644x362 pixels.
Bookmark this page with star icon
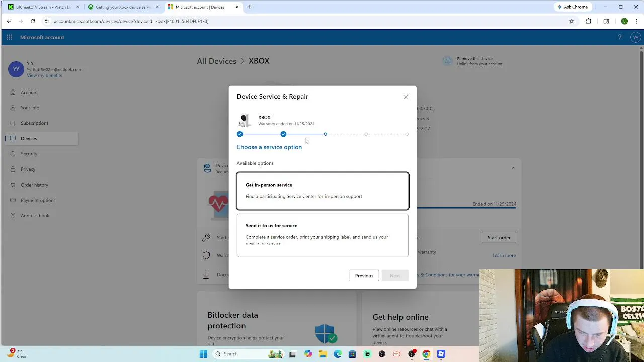click(x=572, y=21)
